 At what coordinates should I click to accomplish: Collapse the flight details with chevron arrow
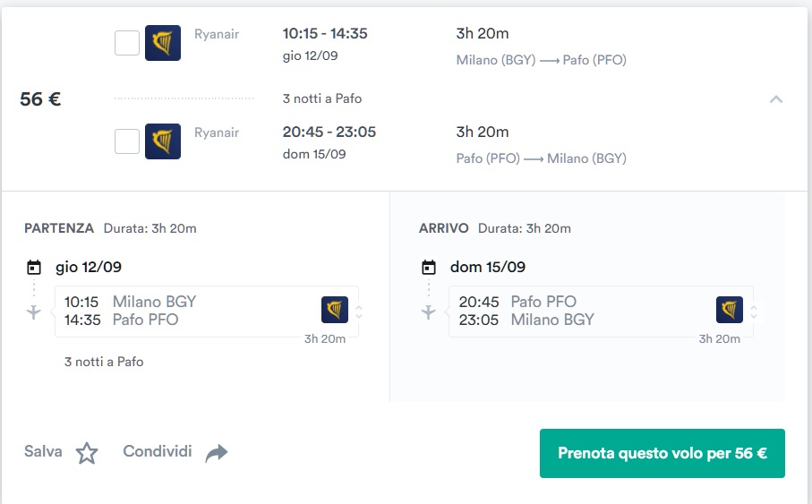tap(776, 99)
